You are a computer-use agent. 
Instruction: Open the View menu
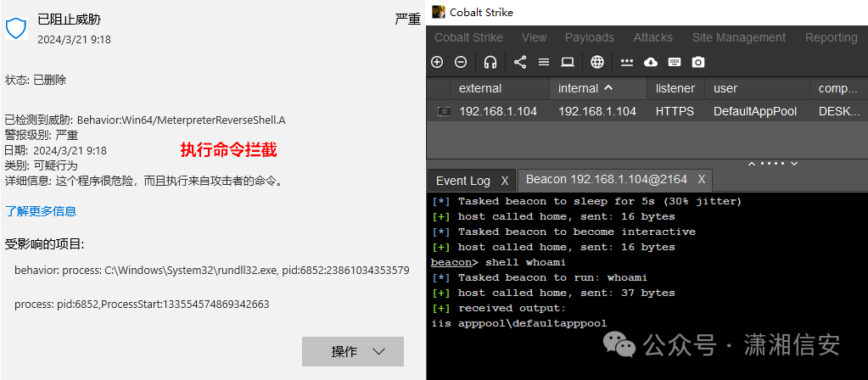(534, 37)
